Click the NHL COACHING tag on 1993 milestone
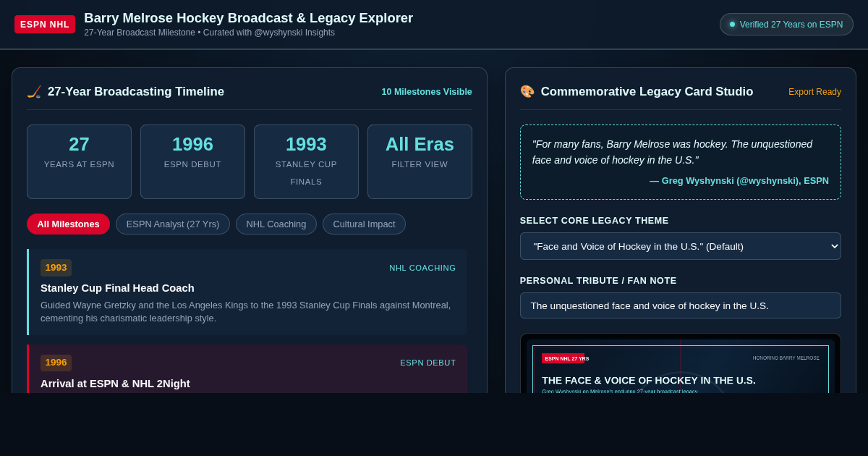The image size is (868, 456). click(x=422, y=268)
